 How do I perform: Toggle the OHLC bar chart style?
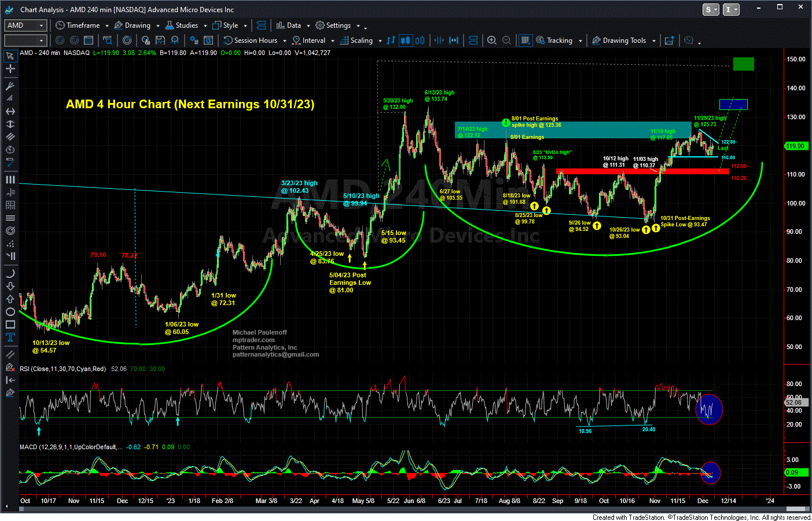pyautogui.click(x=391, y=41)
